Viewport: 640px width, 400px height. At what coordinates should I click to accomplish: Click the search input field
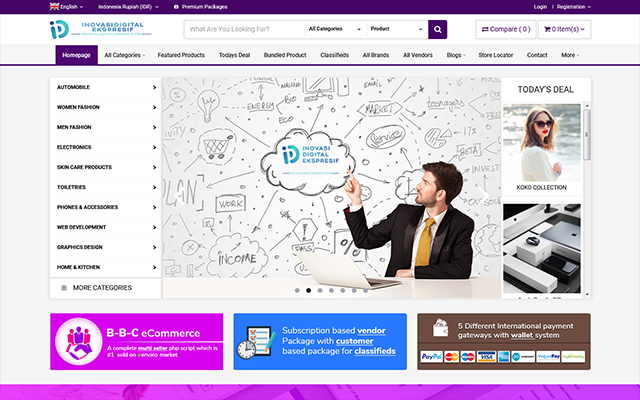(x=243, y=29)
